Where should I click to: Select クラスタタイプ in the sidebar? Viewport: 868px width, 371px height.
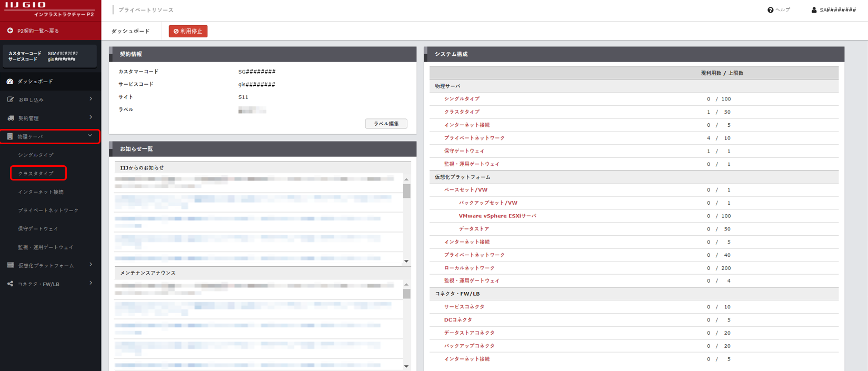36,173
